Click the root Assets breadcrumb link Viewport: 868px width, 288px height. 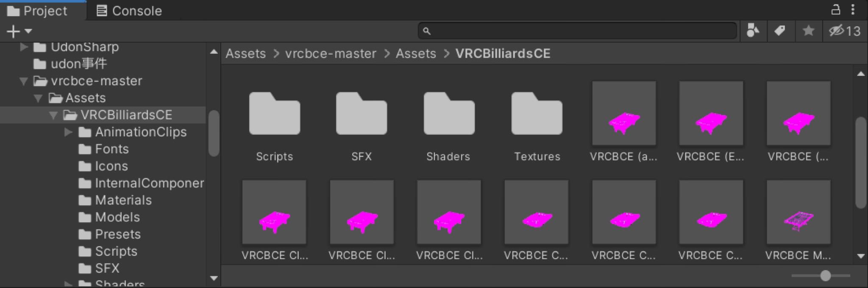245,53
